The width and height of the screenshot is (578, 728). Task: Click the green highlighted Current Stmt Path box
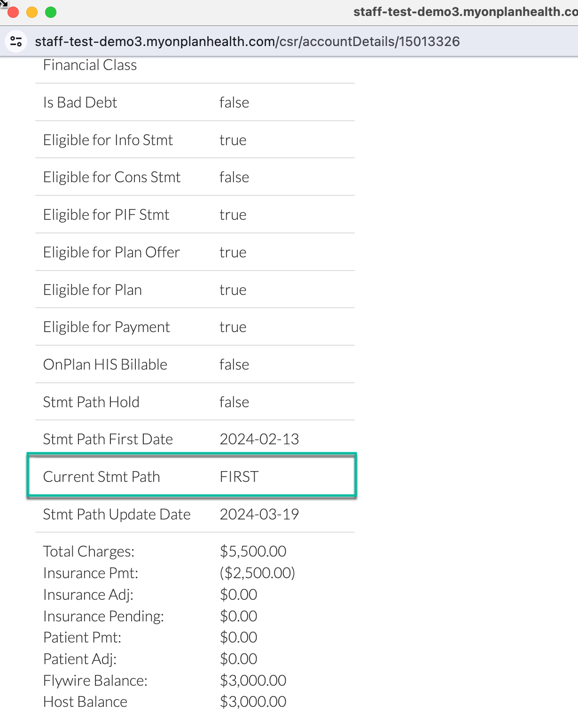192,475
